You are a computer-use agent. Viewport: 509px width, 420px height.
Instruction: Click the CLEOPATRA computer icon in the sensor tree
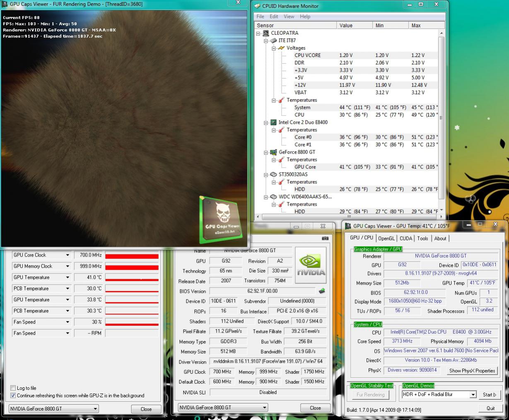coord(266,33)
